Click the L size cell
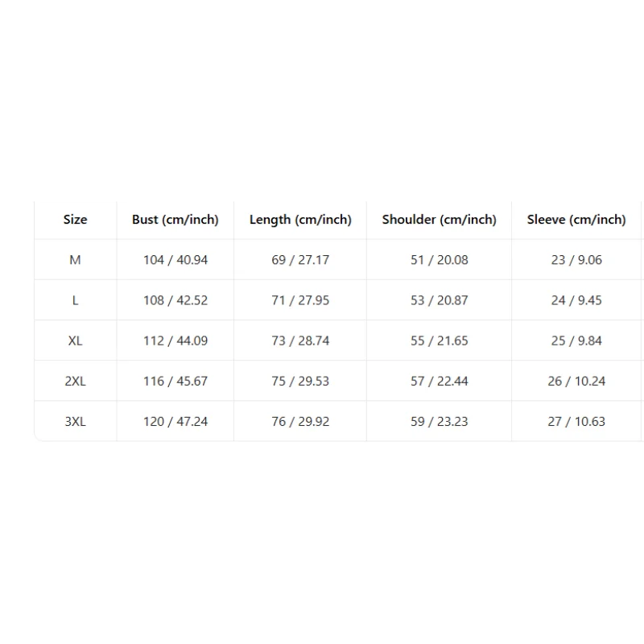 (x=75, y=300)
